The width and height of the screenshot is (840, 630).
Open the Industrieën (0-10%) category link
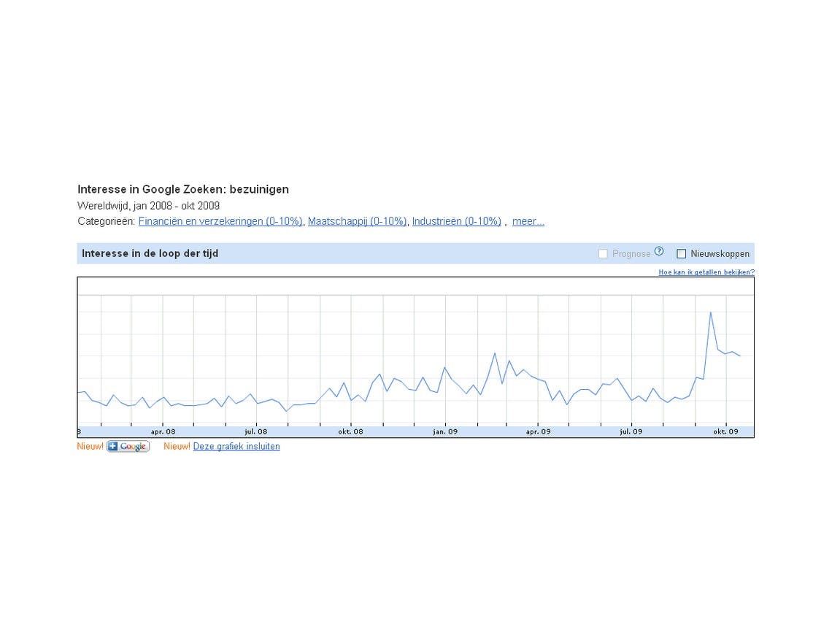pos(456,221)
